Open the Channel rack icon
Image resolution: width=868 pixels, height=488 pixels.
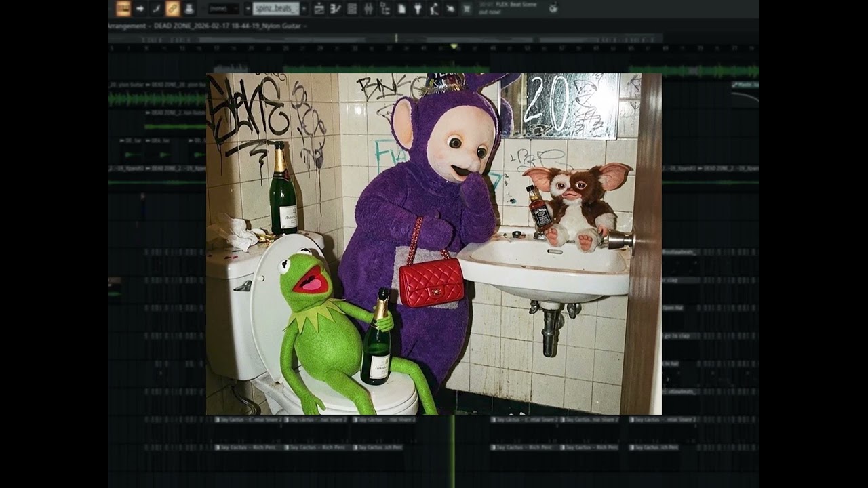pyautogui.click(x=352, y=8)
